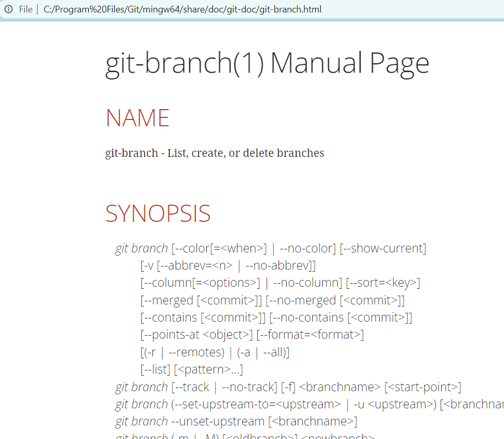Click the NAME section heading
This screenshot has width=504, height=439.
click(137, 118)
